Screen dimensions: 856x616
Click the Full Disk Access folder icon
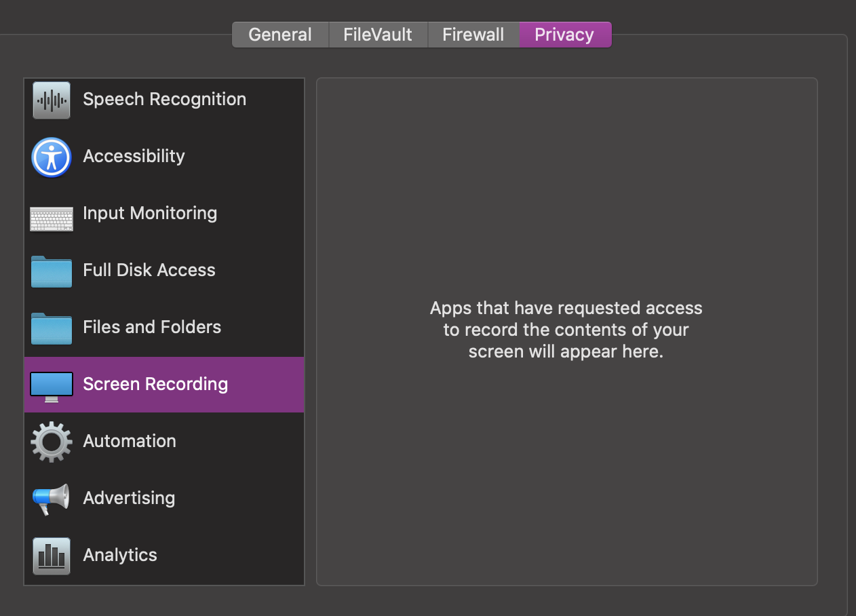click(52, 271)
